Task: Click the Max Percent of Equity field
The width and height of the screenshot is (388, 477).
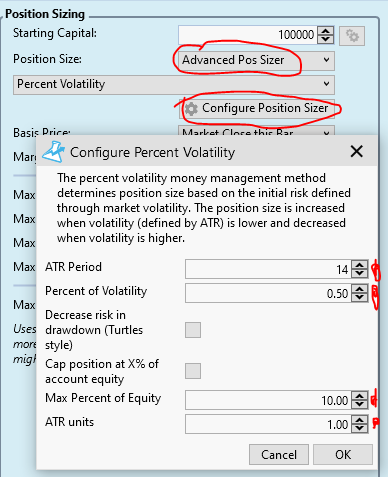Action: pos(268,400)
